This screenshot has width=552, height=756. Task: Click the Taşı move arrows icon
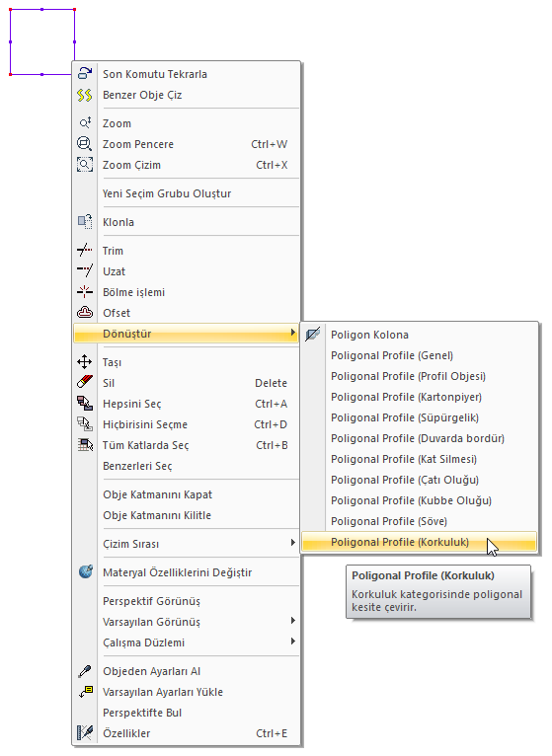pos(85,361)
